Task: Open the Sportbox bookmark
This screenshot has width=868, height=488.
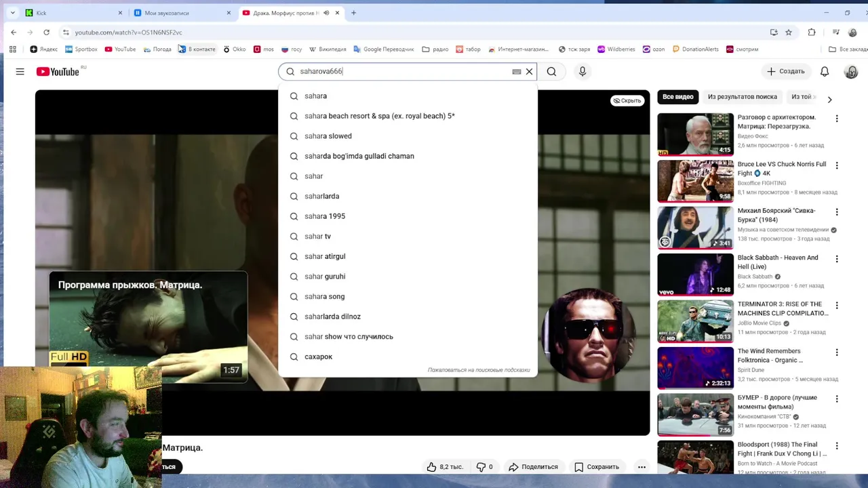Action: click(81, 49)
